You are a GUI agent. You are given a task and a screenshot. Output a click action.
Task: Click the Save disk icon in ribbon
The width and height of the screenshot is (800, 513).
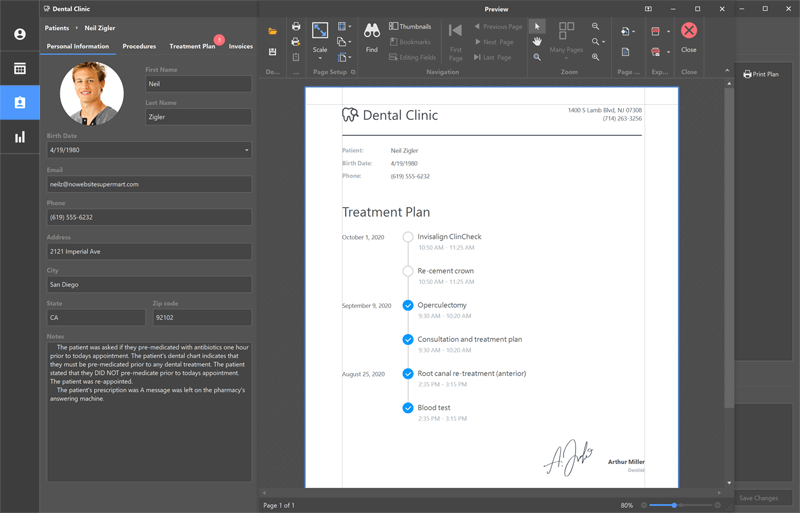273,52
